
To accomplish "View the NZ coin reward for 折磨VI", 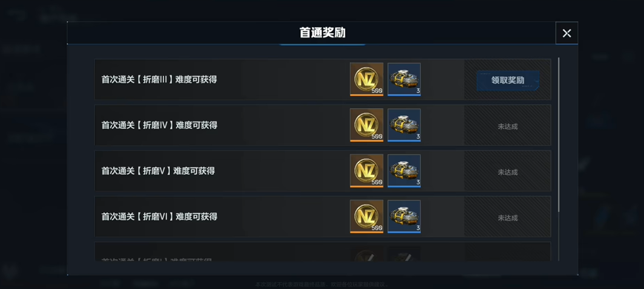I will pyautogui.click(x=366, y=216).
